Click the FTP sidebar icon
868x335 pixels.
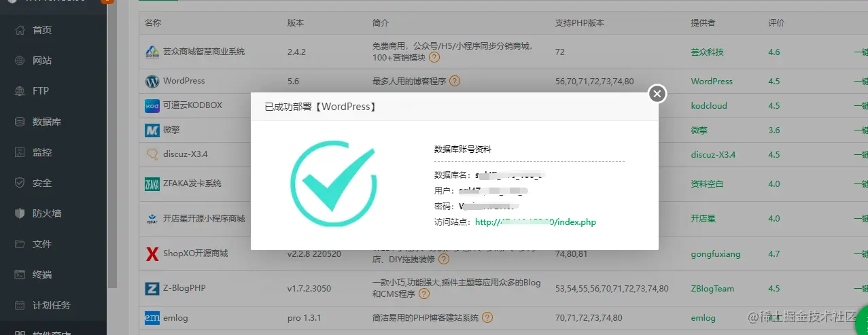[x=20, y=91]
